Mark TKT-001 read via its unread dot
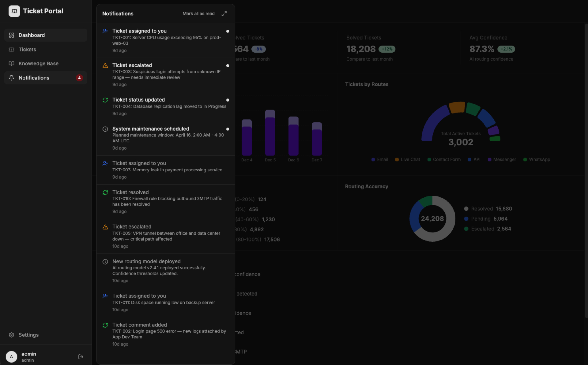588x365 pixels. tap(228, 31)
